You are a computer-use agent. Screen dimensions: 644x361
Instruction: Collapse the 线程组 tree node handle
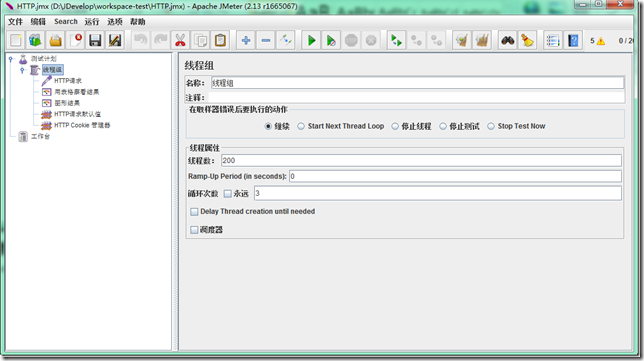(22, 70)
